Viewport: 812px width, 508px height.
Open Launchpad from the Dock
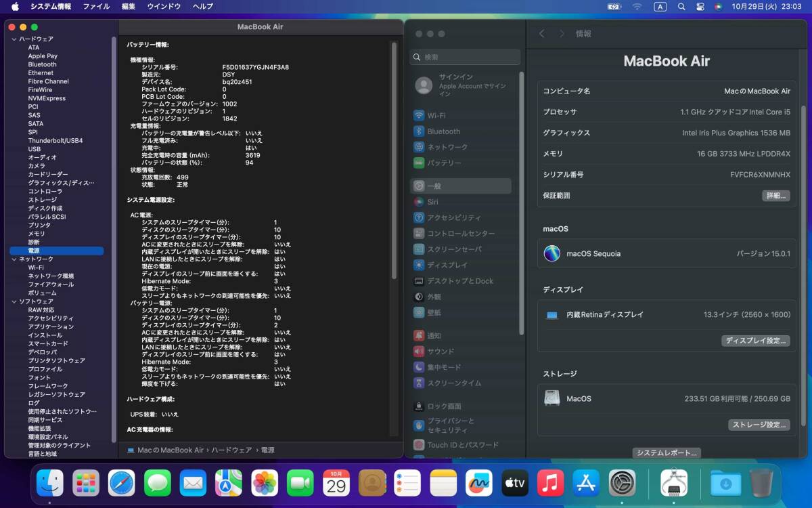click(x=86, y=483)
